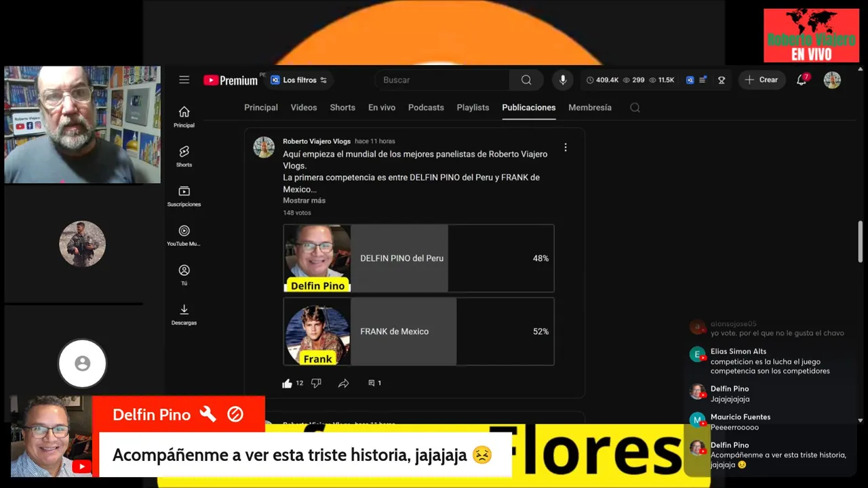Click the 48% poll result

(x=540, y=258)
